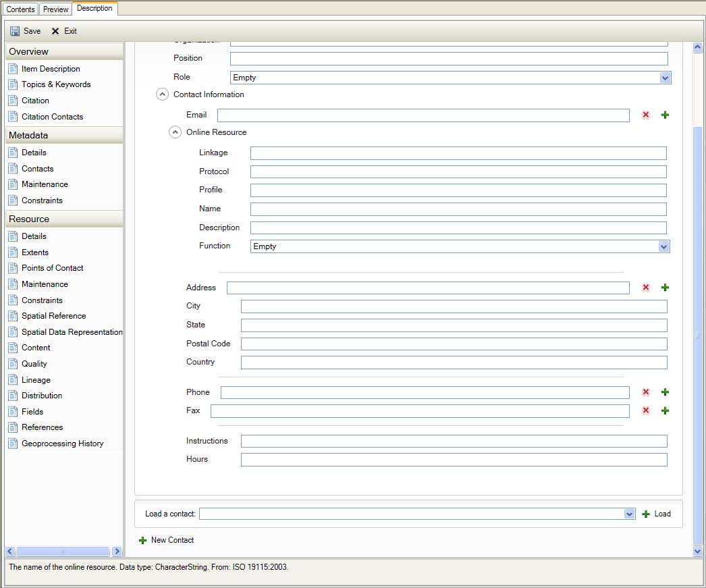The image size is (706, 588).
Task: Switch to the Contents tab
Action: coord(20,9)
